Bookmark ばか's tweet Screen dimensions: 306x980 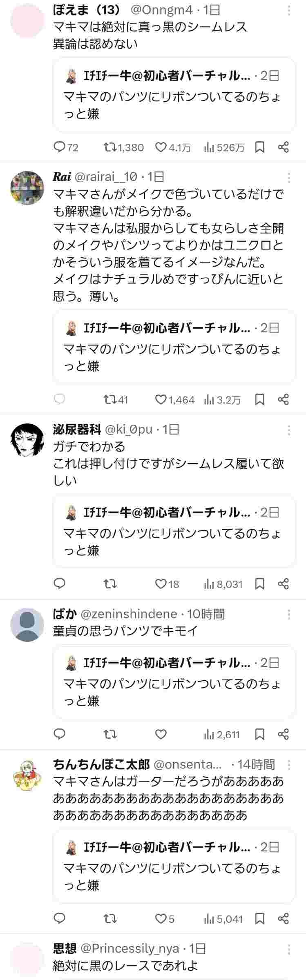coord(260,734)
